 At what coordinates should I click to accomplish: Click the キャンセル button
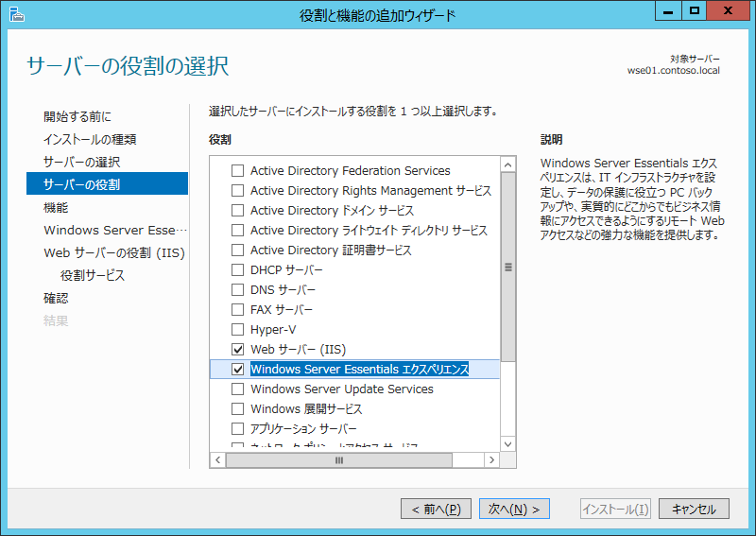tap(694, 509)
